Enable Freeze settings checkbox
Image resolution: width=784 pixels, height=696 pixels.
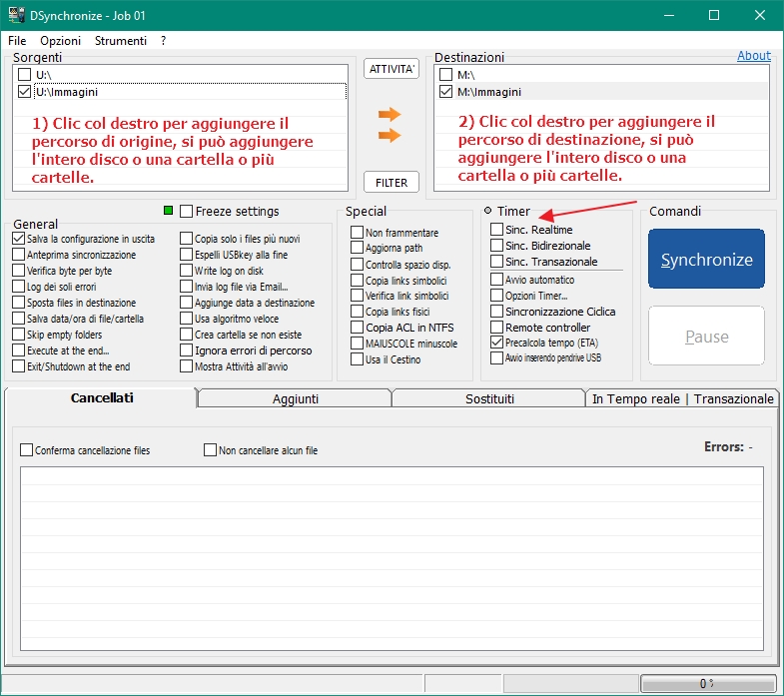point(186,211)
